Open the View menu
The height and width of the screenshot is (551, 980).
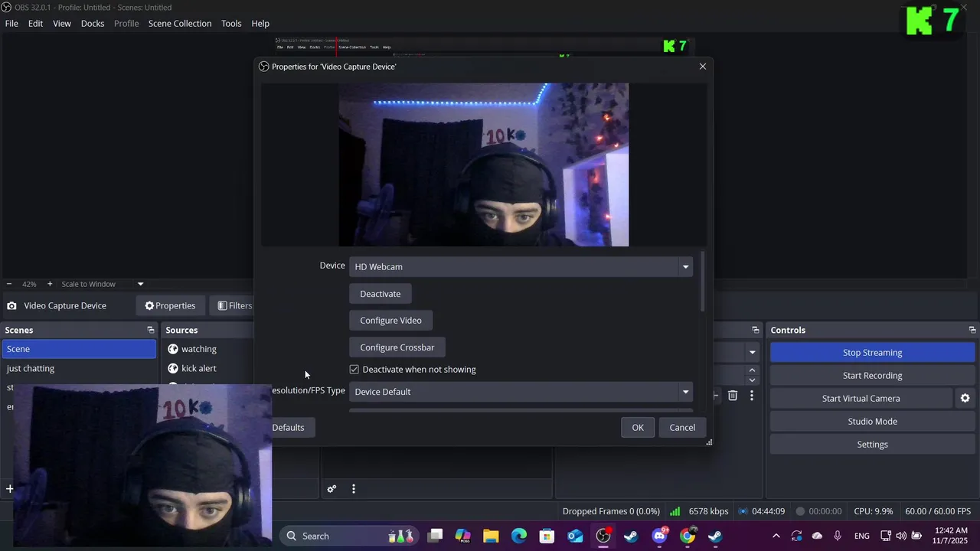(62, 24)
